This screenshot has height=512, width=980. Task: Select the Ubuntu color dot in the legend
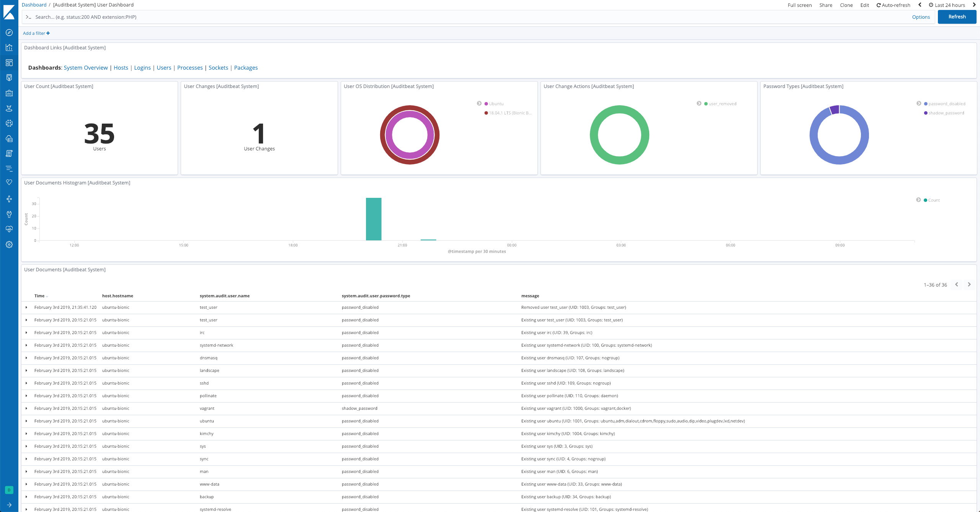485,103
